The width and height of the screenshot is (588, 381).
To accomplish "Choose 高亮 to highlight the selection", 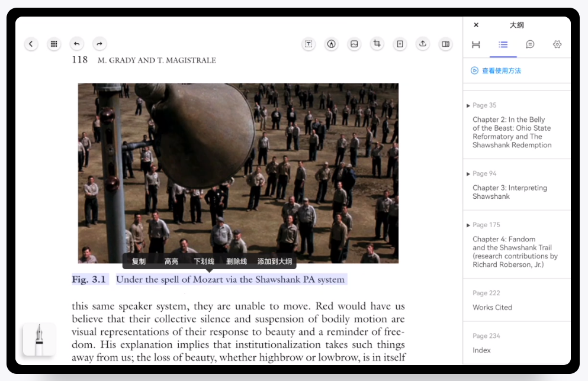I will (x=171, y=261).
